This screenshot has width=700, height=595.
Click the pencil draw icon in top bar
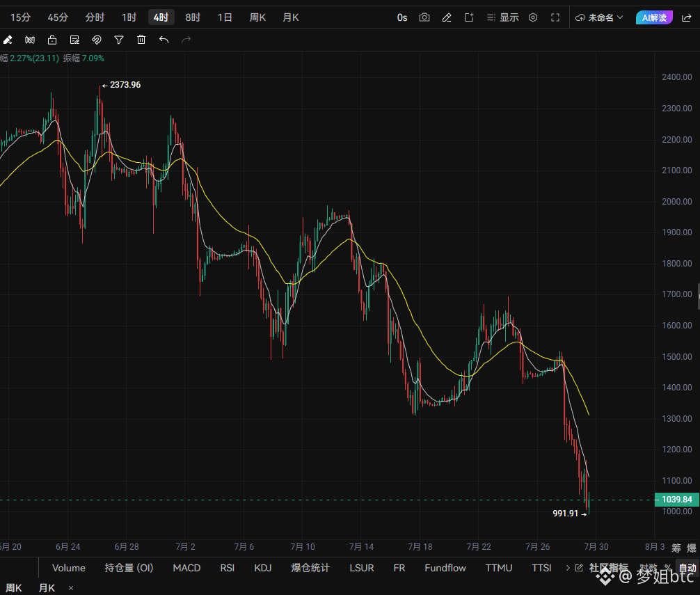(447, 17)
